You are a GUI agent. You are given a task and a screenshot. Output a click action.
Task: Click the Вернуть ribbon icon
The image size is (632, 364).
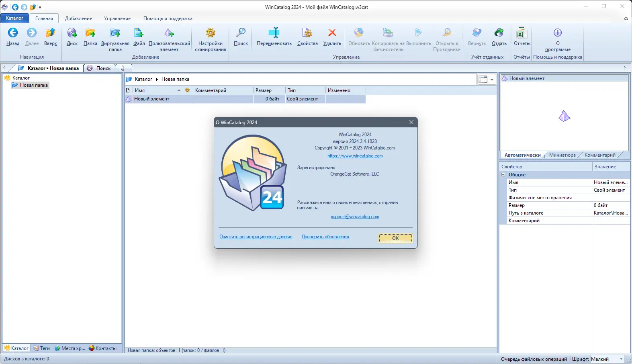coord(477,33)
